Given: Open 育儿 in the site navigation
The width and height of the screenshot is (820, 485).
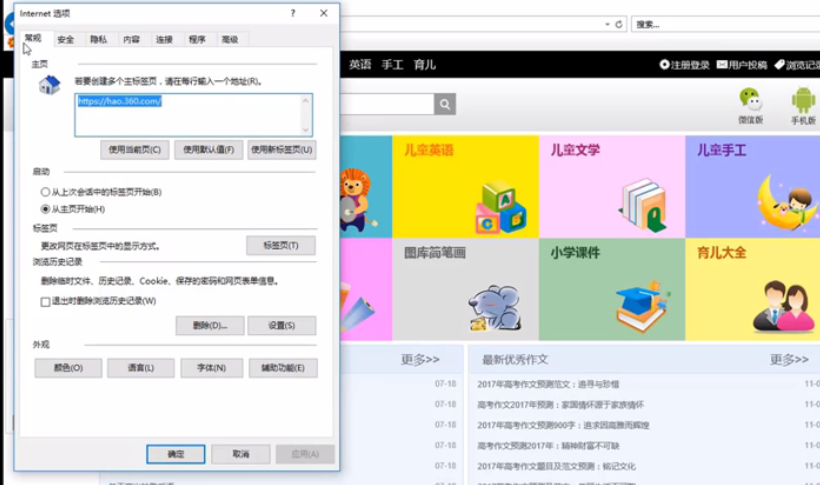Looking at the screenshot, I should pos(425,64).
